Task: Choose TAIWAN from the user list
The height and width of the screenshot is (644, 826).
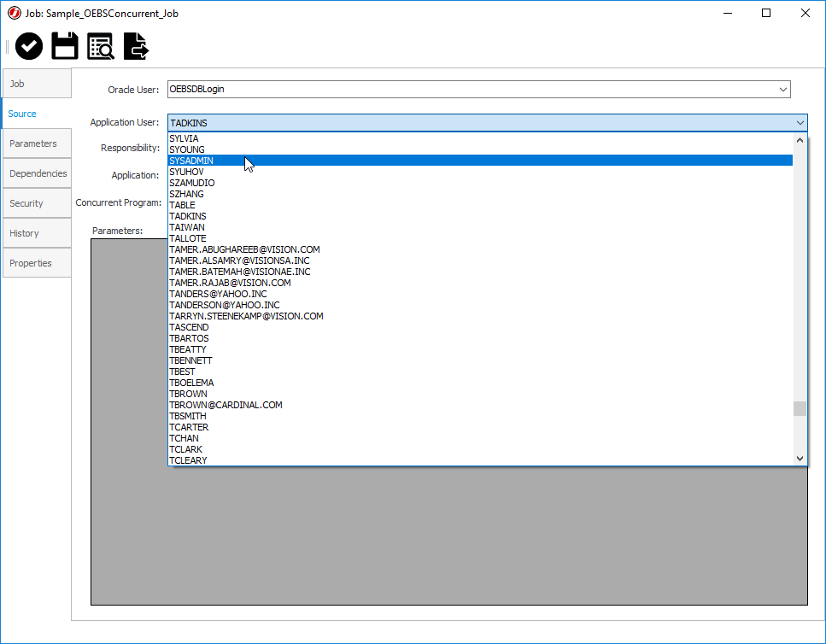Action: 480,227
